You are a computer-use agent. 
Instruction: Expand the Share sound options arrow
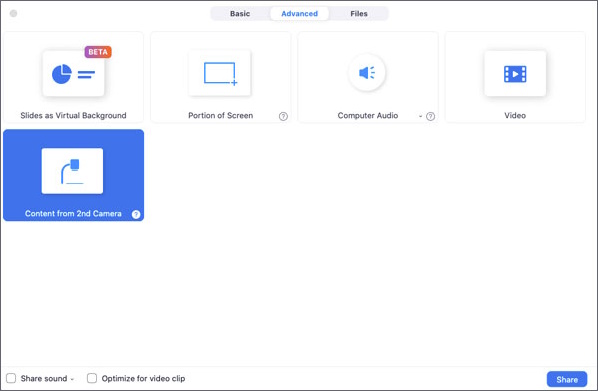72,379
